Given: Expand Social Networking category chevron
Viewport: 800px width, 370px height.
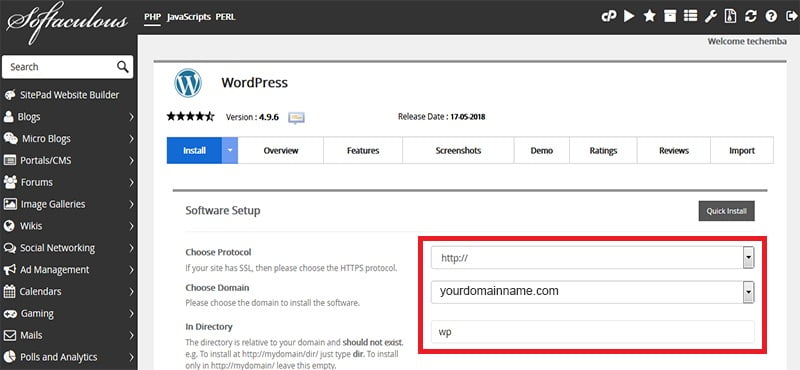Looking at the screenshot, I should click(131, 248).
